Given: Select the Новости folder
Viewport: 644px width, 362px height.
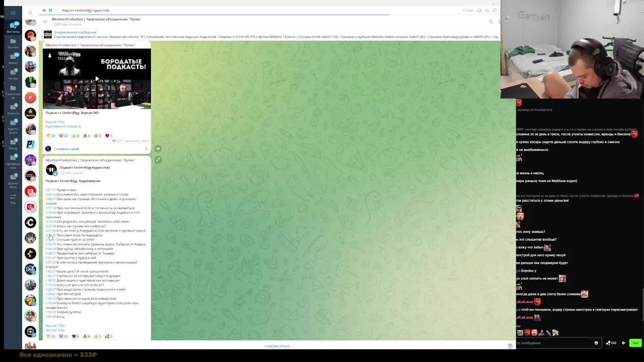Looking at the screenshot, I should [x=13, y=109].
